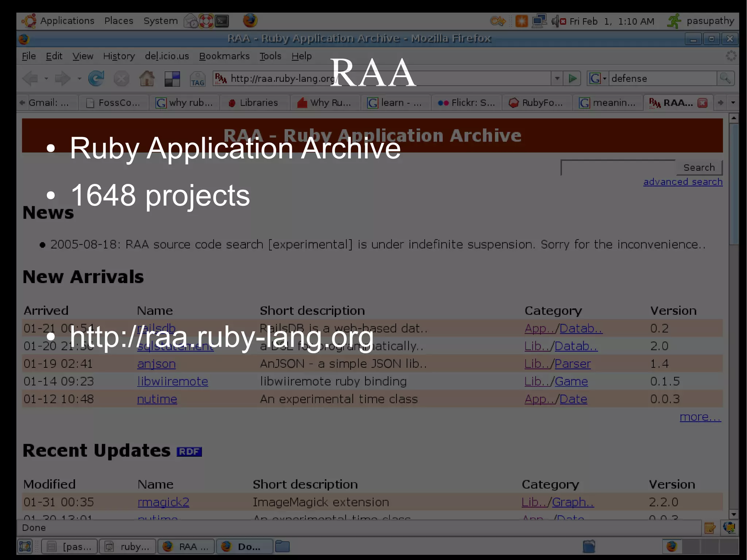Open the list all tabs dropdown

(733, 103)
